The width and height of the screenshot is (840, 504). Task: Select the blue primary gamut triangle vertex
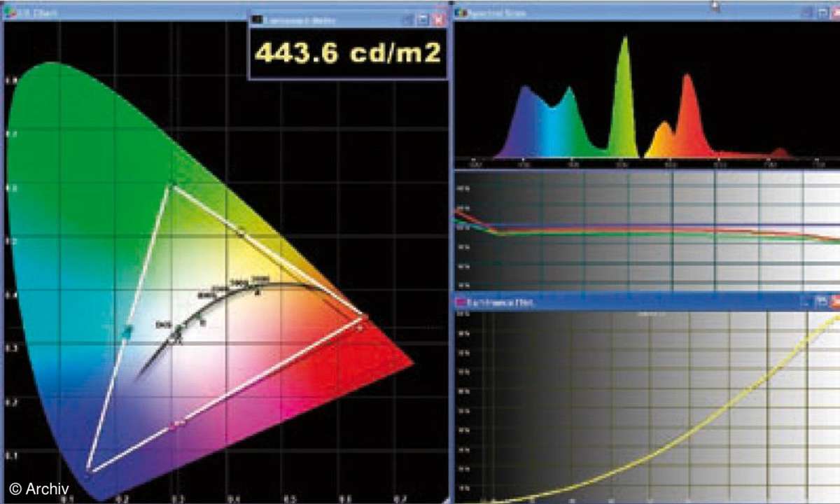88,469
